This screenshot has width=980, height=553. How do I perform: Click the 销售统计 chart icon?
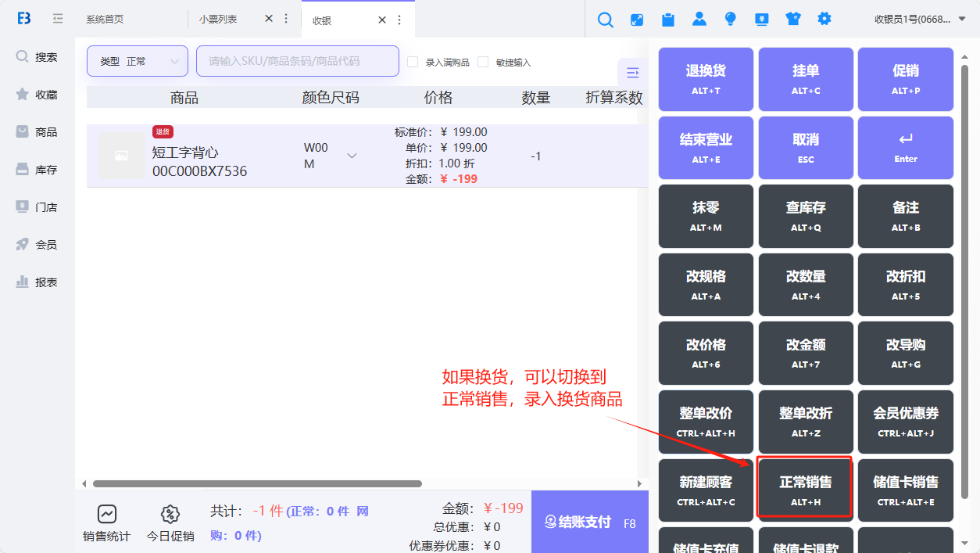click(x=107, y=514)
